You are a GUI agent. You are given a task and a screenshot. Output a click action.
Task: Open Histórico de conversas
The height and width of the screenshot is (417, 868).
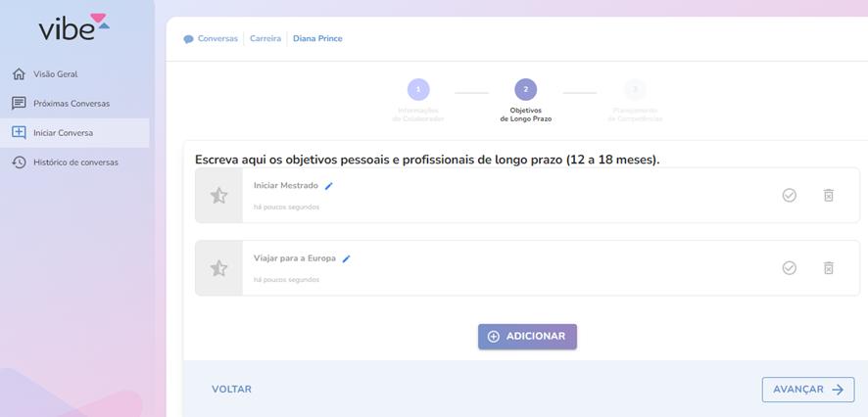(x=75, y=162)
